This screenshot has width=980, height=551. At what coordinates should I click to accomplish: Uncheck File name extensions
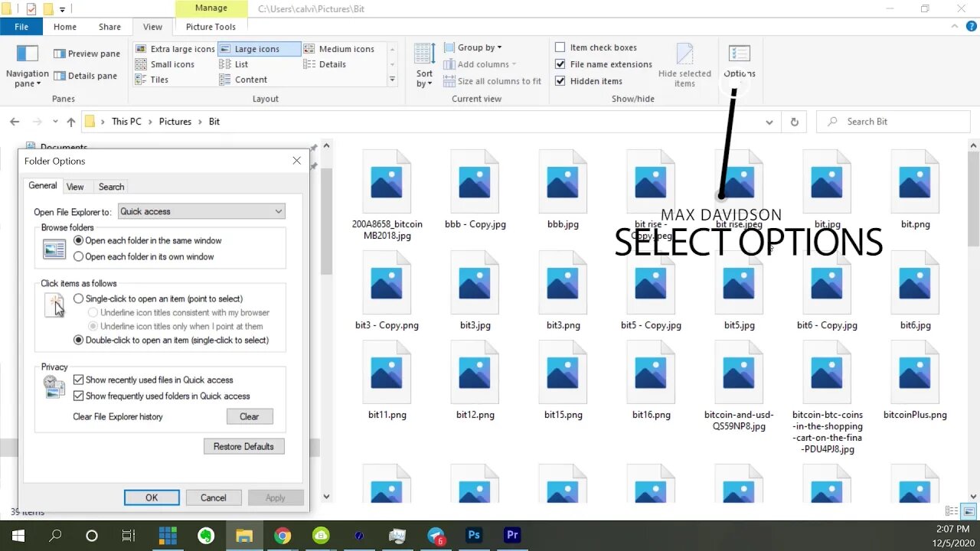(603, 64)
